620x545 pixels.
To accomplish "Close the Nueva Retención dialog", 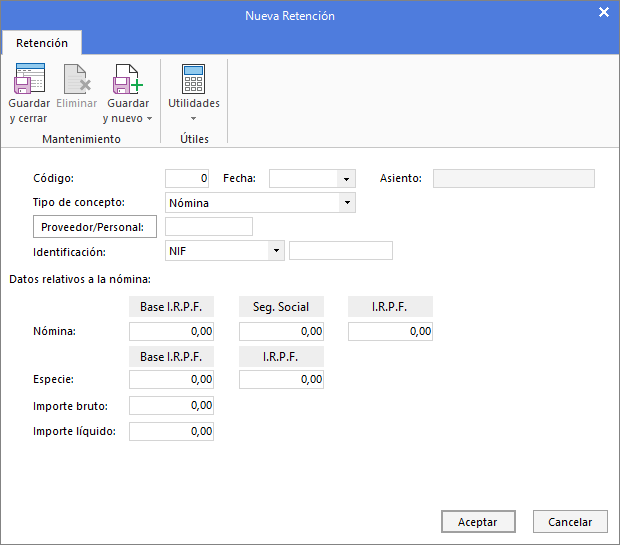I will [x=603, y=12].
